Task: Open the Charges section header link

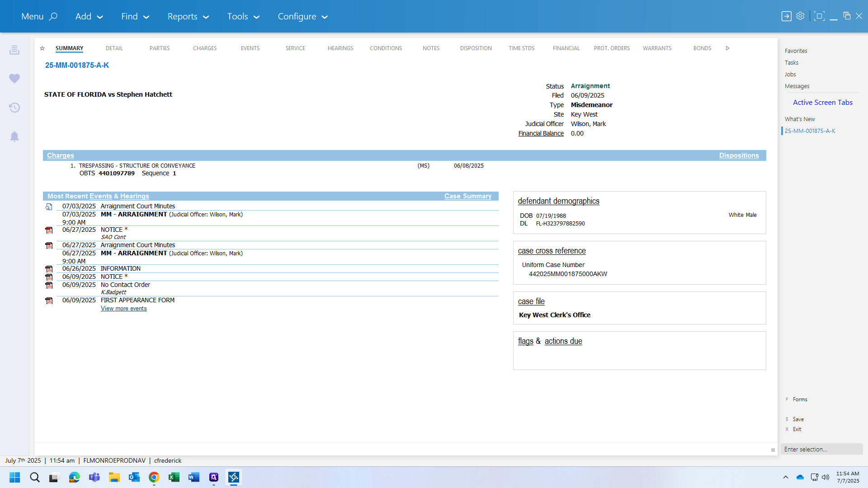Action: (61, 155)
